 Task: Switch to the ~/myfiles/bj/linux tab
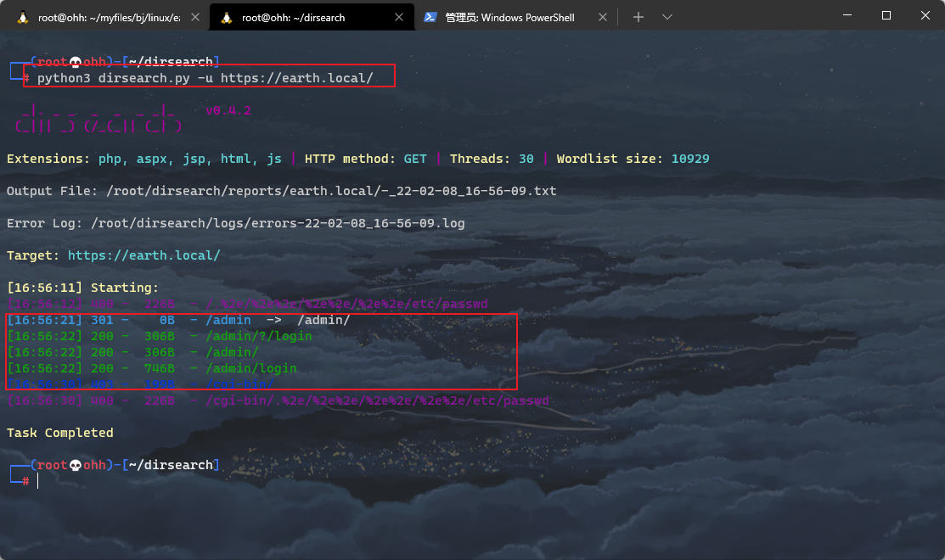tap(103, 17)
